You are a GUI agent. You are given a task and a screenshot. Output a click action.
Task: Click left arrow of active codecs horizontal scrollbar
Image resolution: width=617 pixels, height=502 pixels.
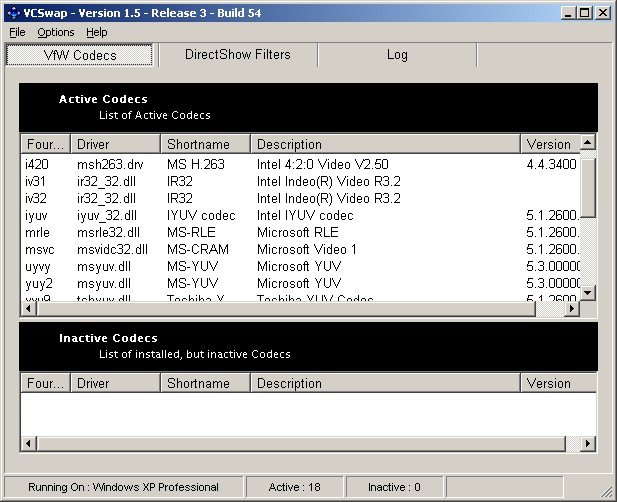point(28,309)
